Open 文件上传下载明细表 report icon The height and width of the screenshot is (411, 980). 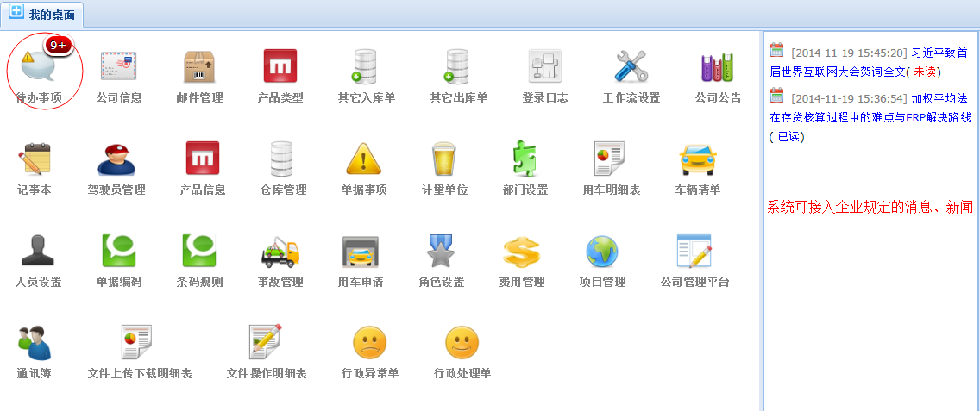pyautogui.click(x=138, y=343)
